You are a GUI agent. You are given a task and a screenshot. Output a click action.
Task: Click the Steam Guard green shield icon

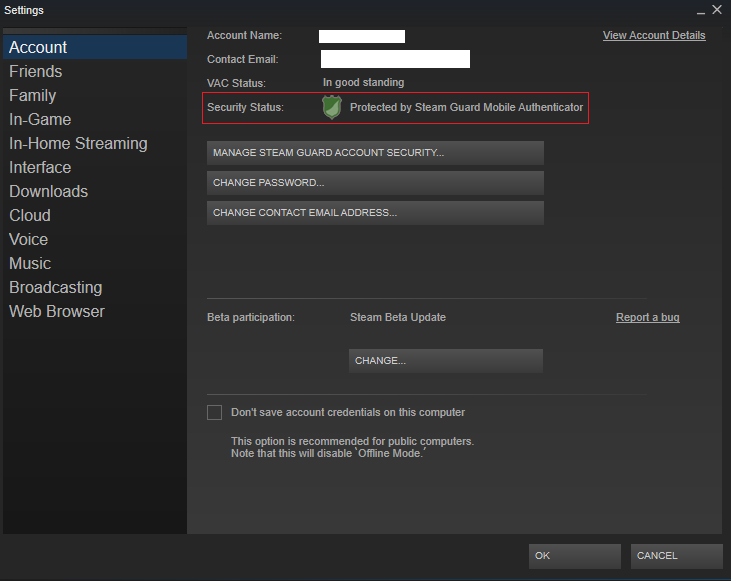click(332, 107)
